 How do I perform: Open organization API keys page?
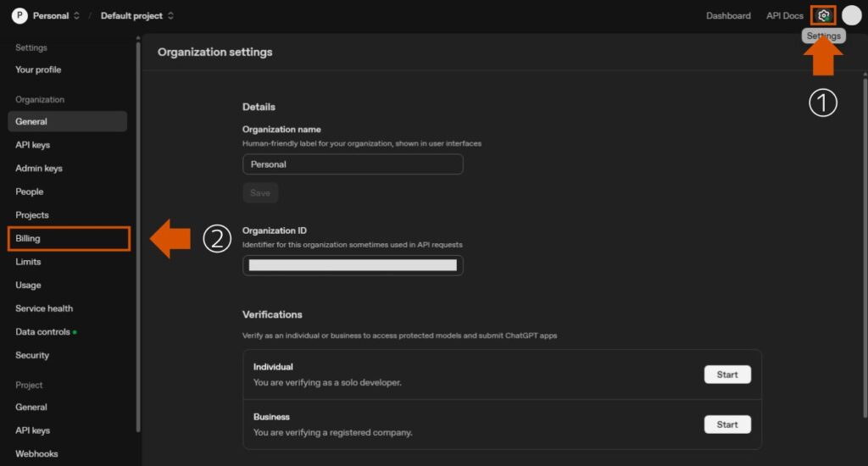(x=33, y=145)
